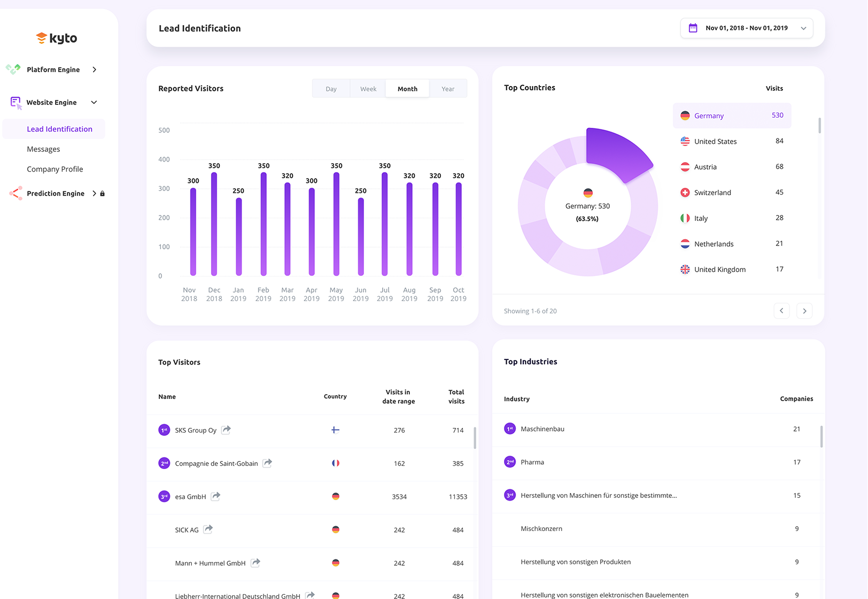This screenshot has height=599, width=868.
Task: Click the Mischkonzern industry name
Action: tap(541, 528)
